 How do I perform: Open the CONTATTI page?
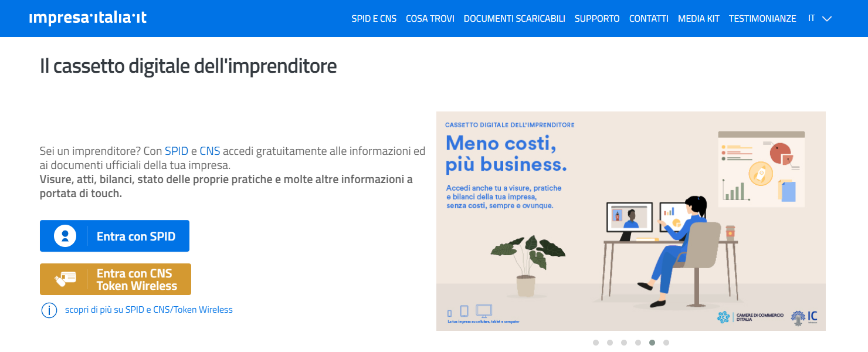click(649, 19)
